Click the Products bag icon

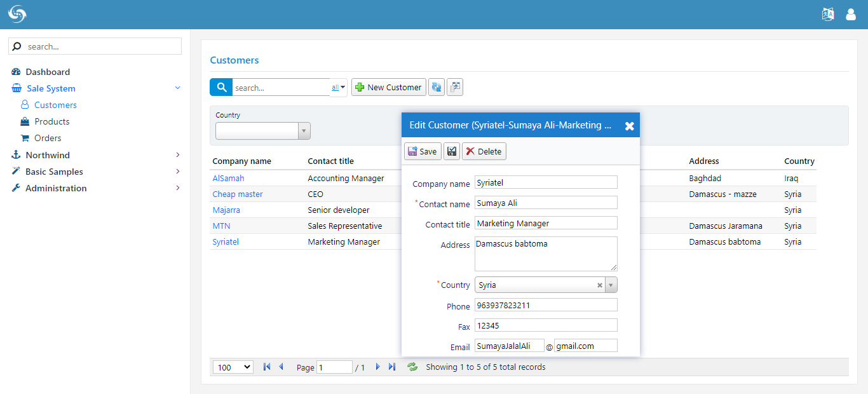click(x=25, y=121)
